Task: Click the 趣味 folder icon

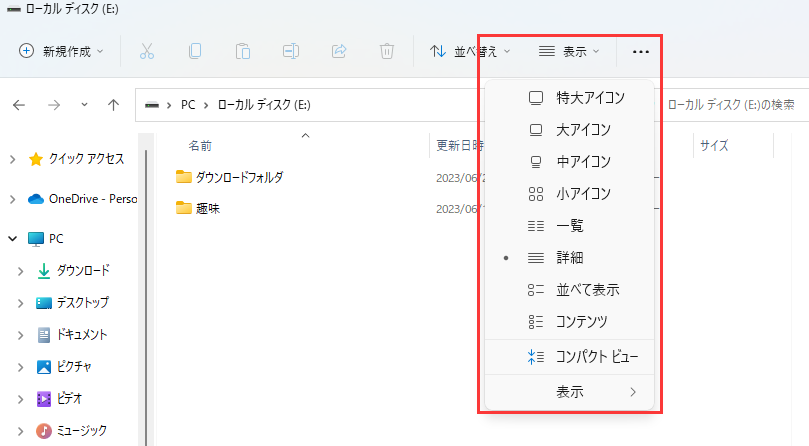Action: point(184,208)
